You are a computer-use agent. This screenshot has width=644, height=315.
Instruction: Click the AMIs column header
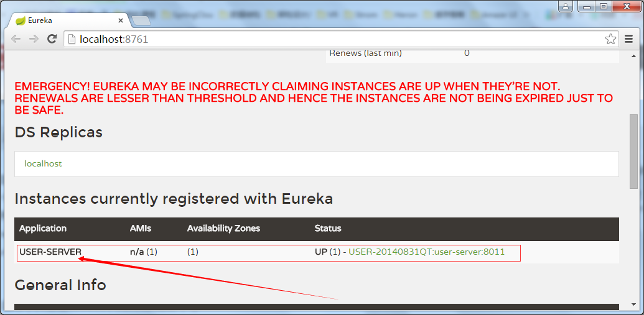[141, 229]
